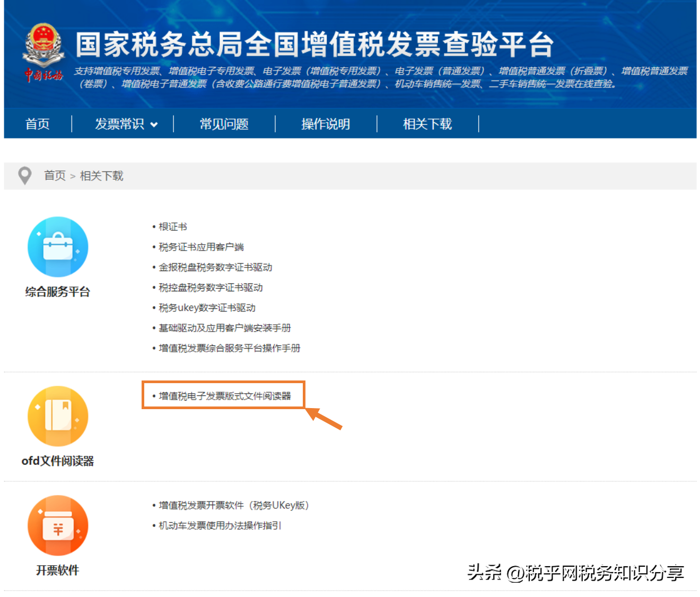The height and width of the screenshot is (597, 700).
Task: Click the location pin breadcrumb icon
Action: 24,176
